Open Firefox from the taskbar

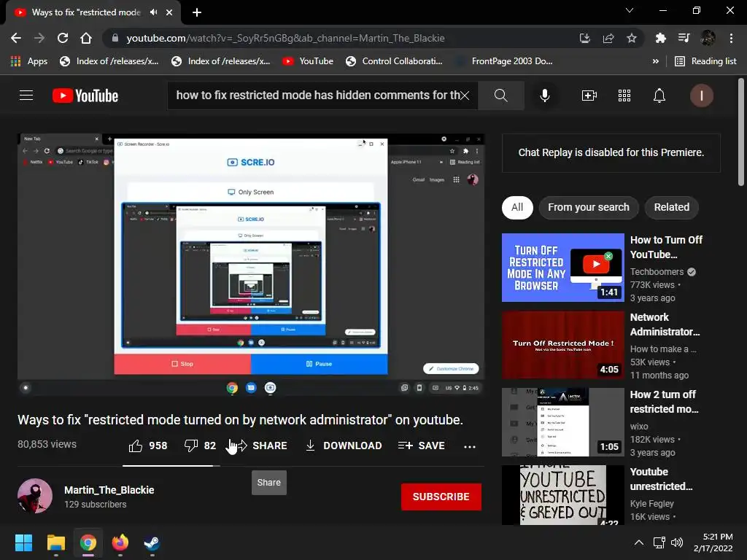pyautogui.click(x=120, y=542)
